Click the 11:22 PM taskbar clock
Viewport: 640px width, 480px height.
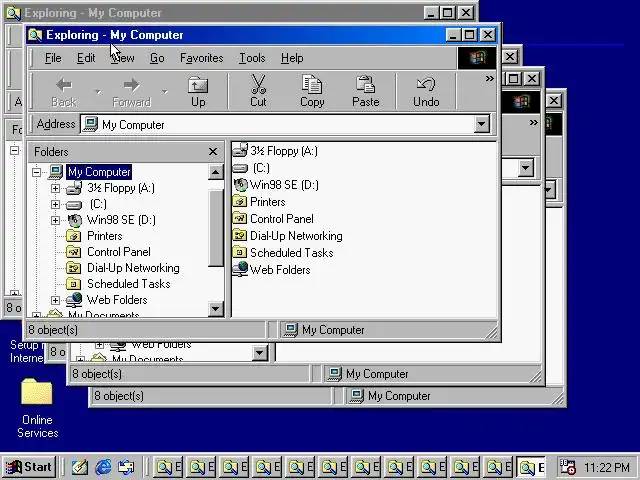pos(607,467)
